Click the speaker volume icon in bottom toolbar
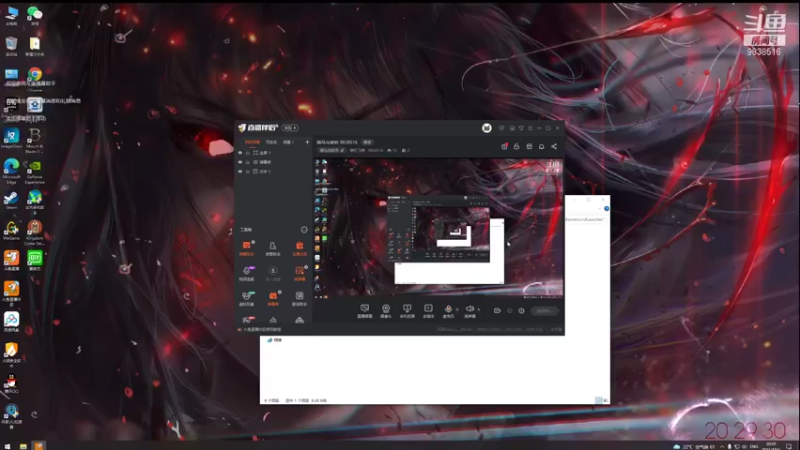The height and width of the screenshot is (450, 800). [x=469, y=311]
